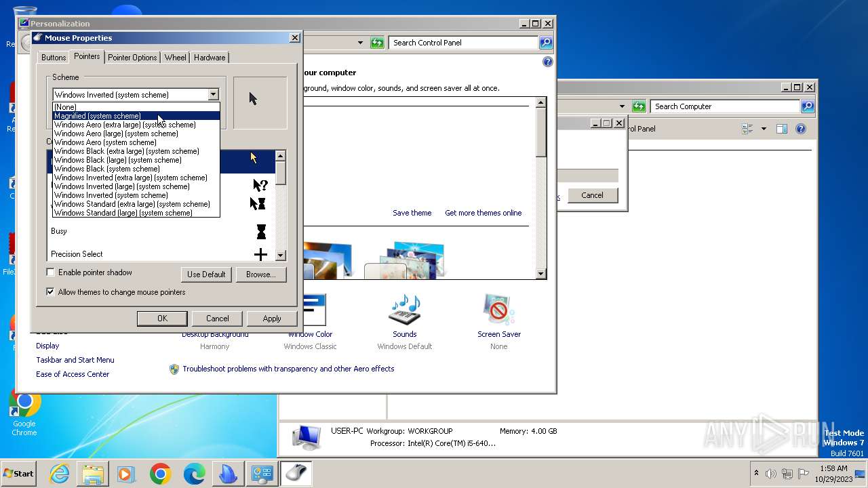868x488 pixels.
Task: Select Windows Black (extra large) scheme
Action: pos(136,151)
